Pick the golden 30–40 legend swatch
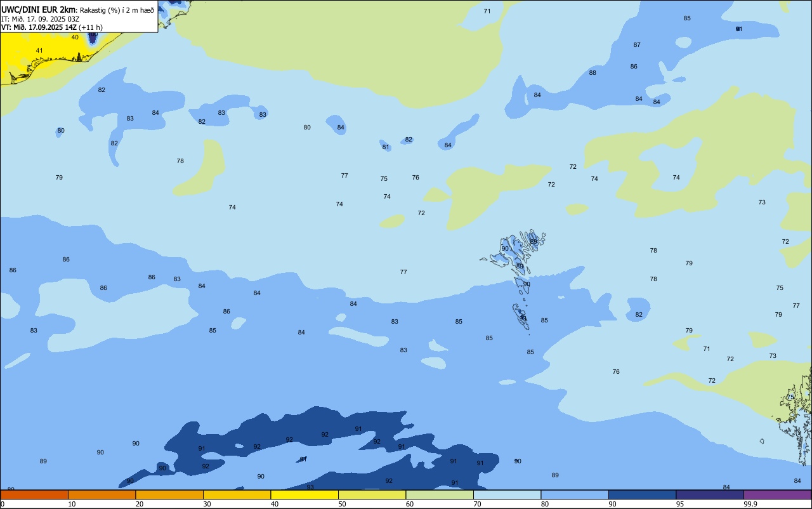 tap(237, 494)
